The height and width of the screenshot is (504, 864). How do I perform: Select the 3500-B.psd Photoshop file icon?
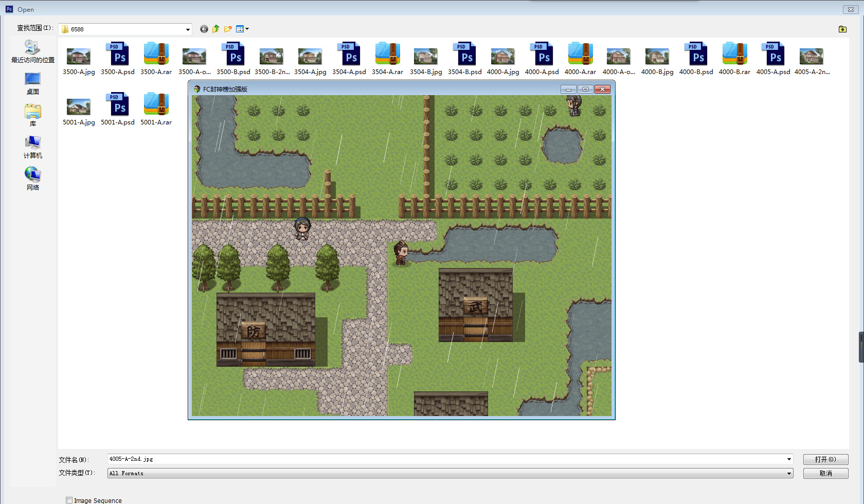(x=233, y=54)
